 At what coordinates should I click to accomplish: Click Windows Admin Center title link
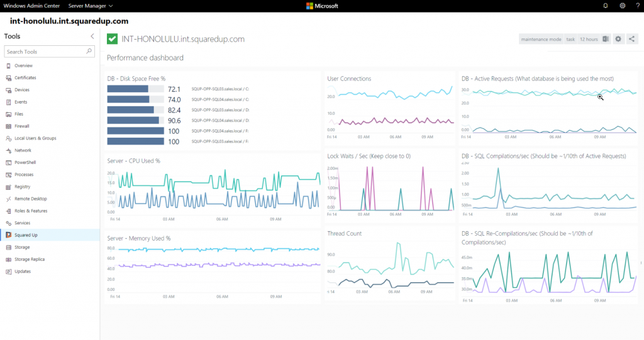pos(31,6)
